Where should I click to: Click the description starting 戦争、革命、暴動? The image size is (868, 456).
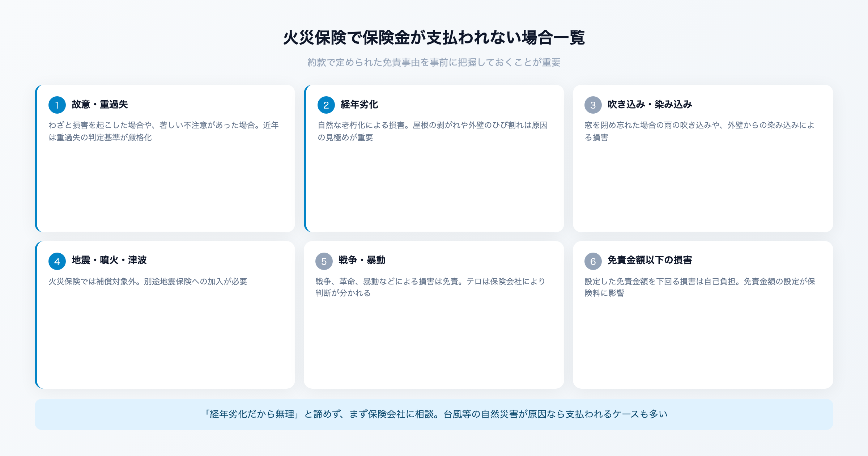[430, 287]
